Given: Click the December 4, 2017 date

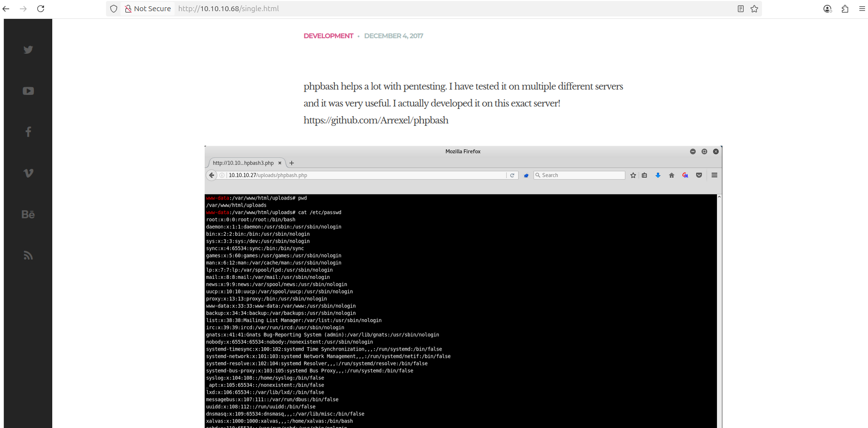Looking at the screenshot, I should pos(393,36).
